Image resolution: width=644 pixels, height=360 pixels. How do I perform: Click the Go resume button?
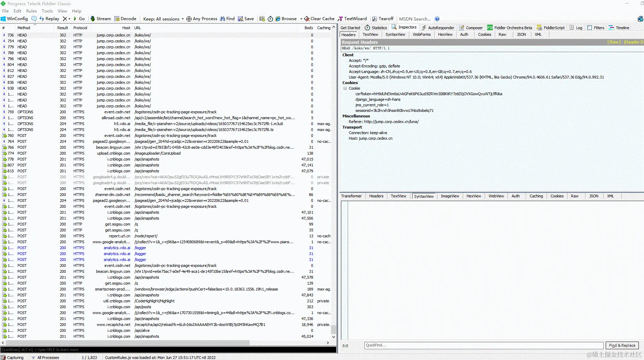pos(79,19)
